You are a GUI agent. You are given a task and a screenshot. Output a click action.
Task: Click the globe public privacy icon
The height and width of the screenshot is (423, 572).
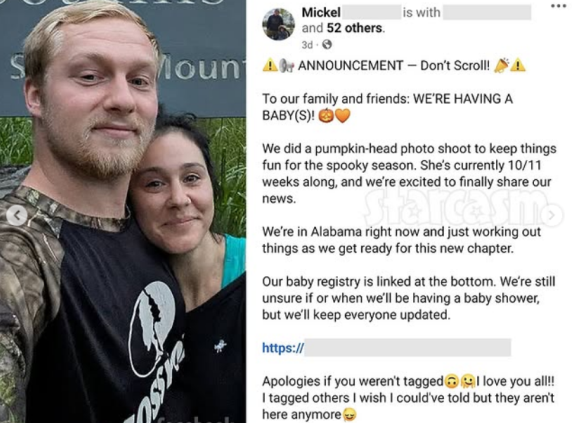click(x=327, y=44)
